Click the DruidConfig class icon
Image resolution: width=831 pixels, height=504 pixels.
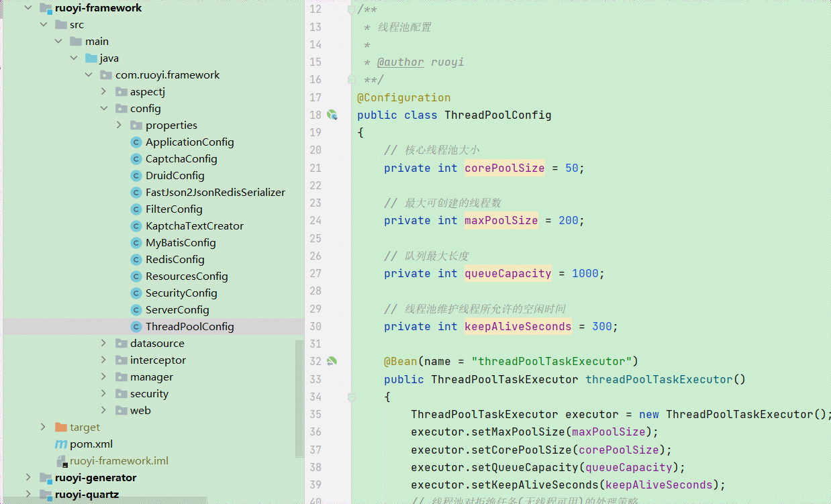[136, 176]
